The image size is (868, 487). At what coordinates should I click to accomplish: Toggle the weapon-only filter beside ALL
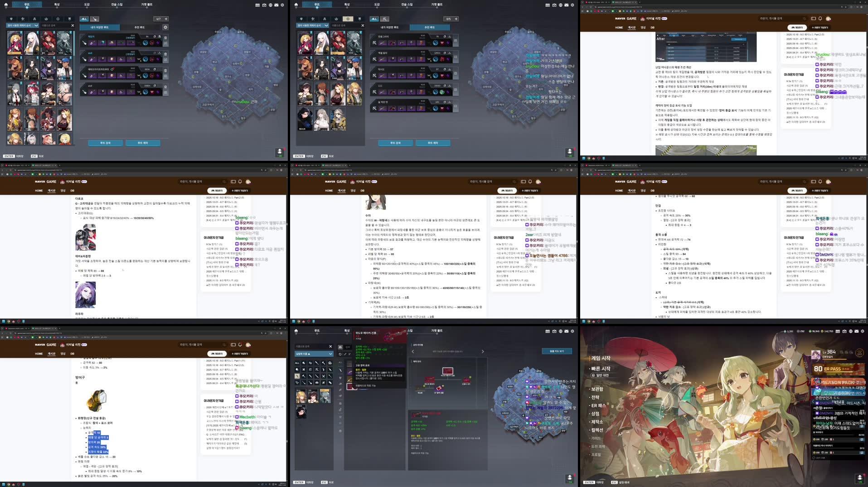95,19
